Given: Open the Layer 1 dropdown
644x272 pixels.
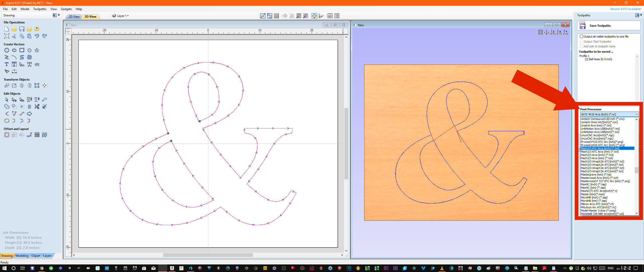Looking at the screenshot, I should (x=120, y=16).
